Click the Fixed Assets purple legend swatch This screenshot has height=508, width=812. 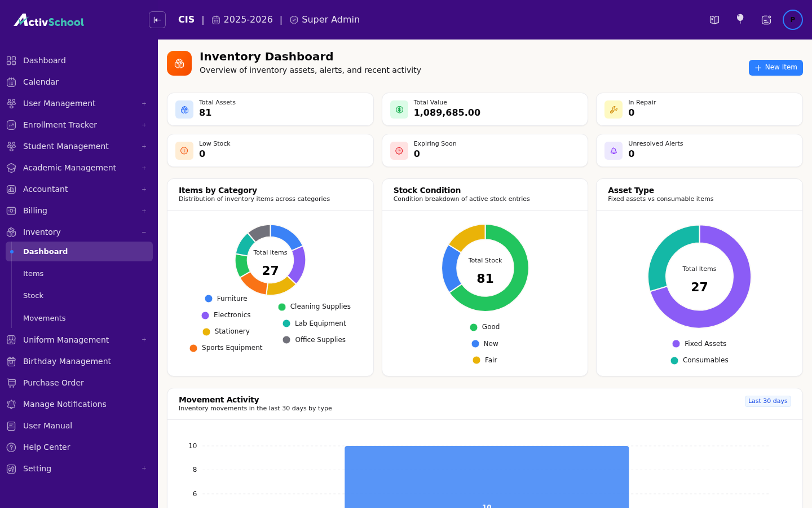[x=676, y=344]
